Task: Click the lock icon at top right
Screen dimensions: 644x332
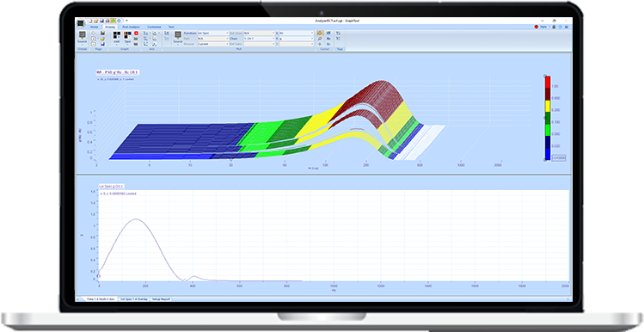Action: click(554, 27)
